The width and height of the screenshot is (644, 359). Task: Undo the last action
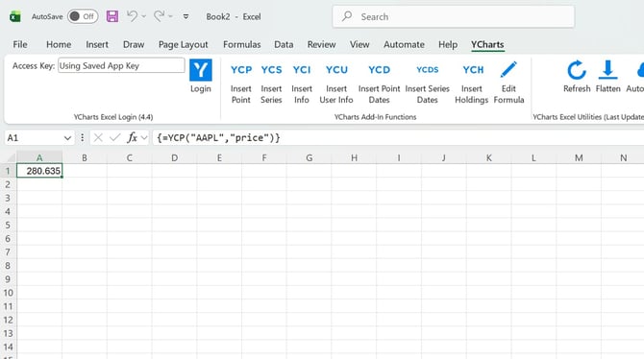(x=132, y=16)
